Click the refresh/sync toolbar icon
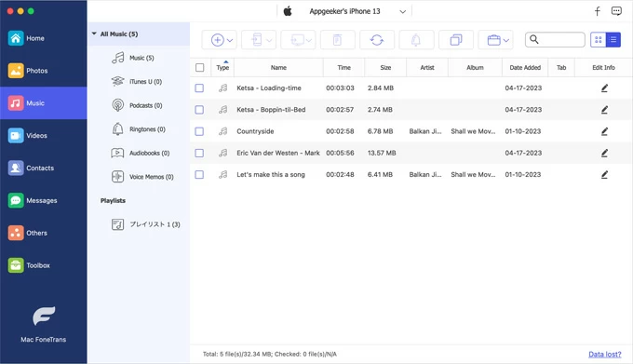Viewport: 633px width, 364px height. click(377, 40)
